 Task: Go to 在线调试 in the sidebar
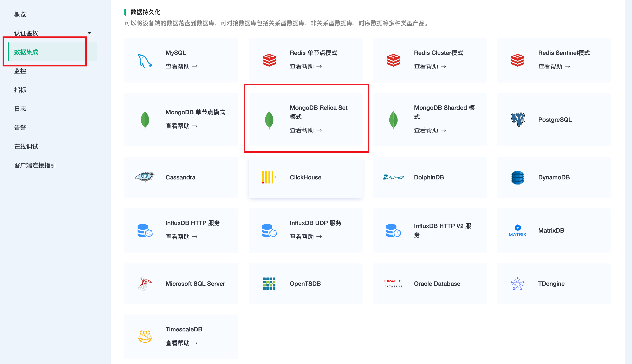(26, 146)
